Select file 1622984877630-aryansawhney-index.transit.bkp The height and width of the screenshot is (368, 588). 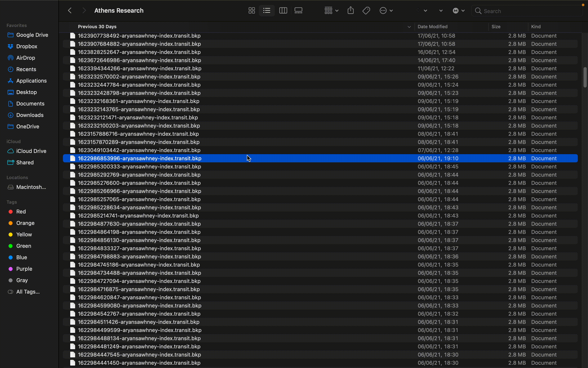tap(320, 224)
